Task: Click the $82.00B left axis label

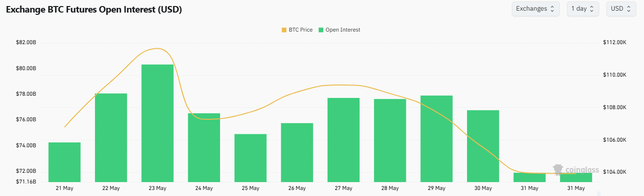Action: (25, 43)
